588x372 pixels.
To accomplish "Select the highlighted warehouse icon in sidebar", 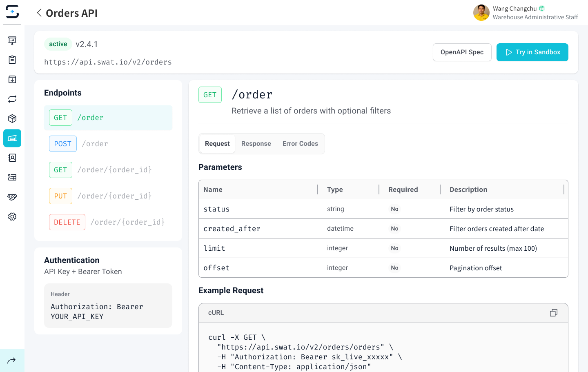I will click(x=12, y=138).
